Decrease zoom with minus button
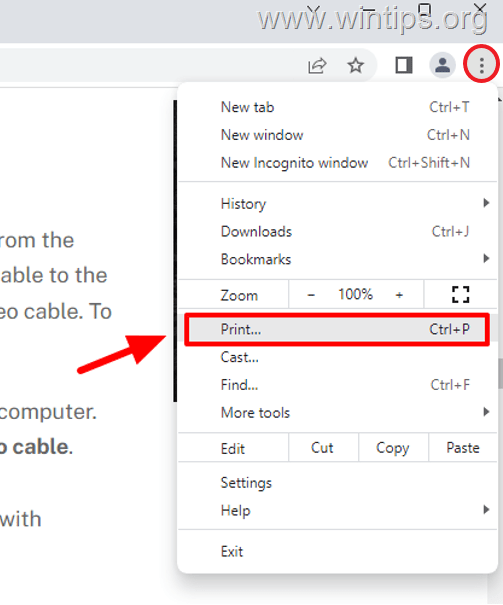The width and height of the screenshot is (503, 605). tap(311, 295)
